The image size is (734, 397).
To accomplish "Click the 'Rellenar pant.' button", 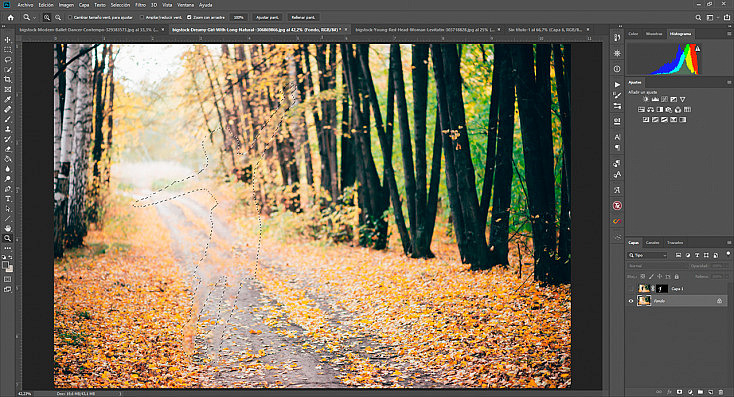I will (x=303, y=17).
